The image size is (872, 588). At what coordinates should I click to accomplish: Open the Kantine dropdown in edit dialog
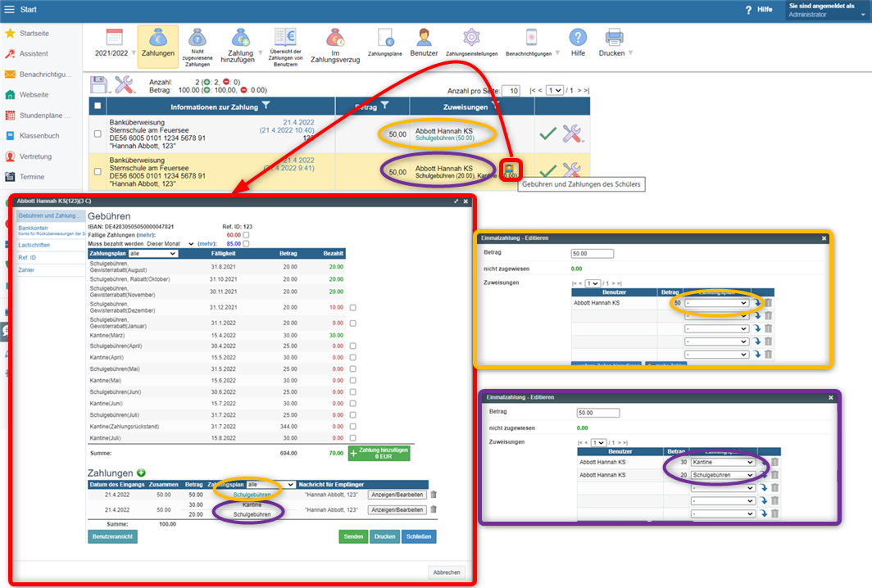point(722,462)
